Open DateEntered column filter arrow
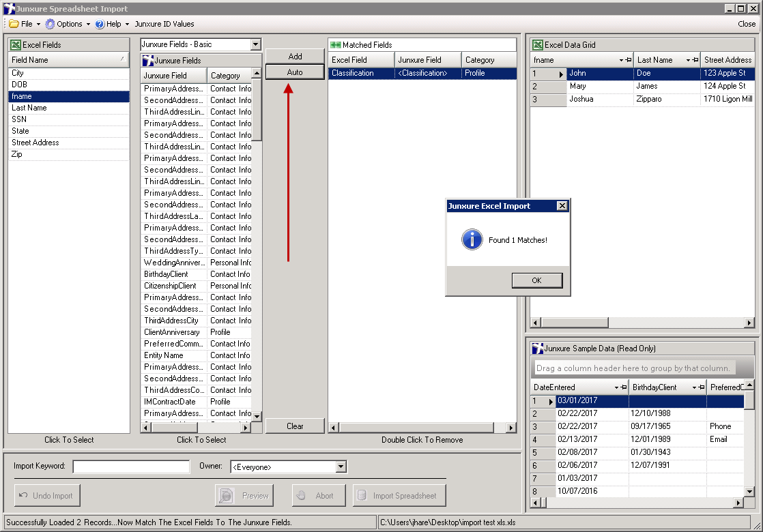Image resolution: width=763 pixels, height=532 pixels. pos(616,387)
